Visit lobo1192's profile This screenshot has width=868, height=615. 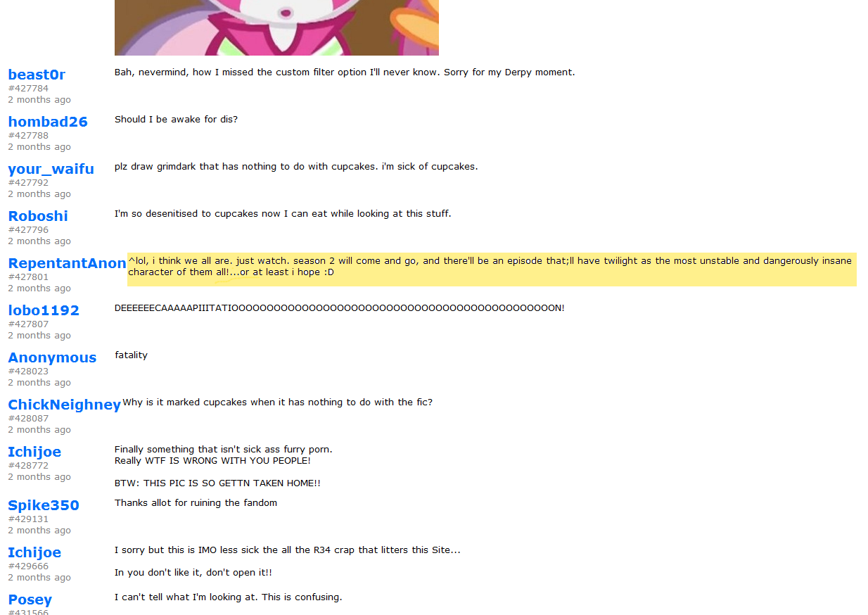tap(44, 310)
